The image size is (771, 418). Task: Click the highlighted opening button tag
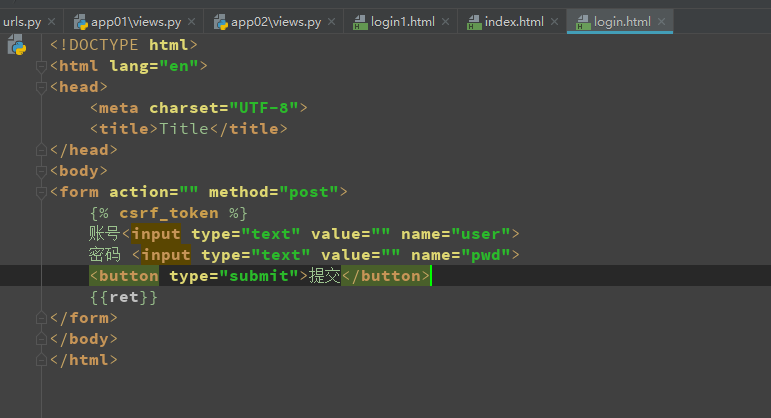(124, 276)
